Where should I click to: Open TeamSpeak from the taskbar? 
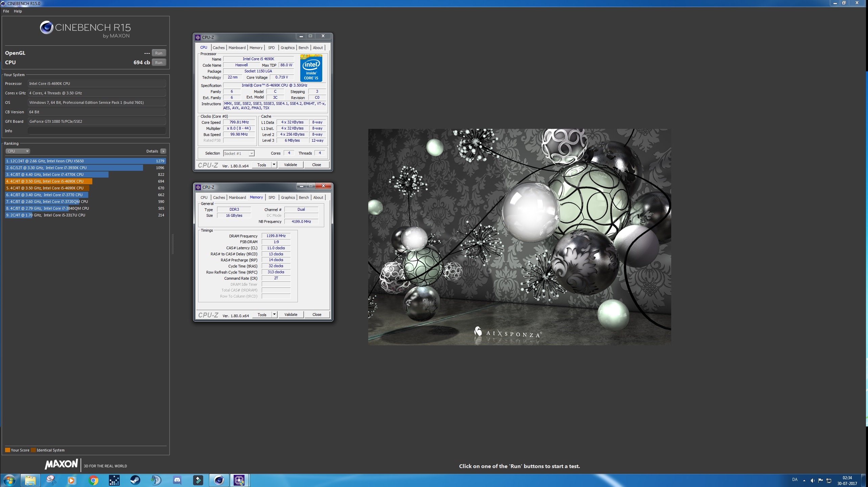click(x=156, y=480)
